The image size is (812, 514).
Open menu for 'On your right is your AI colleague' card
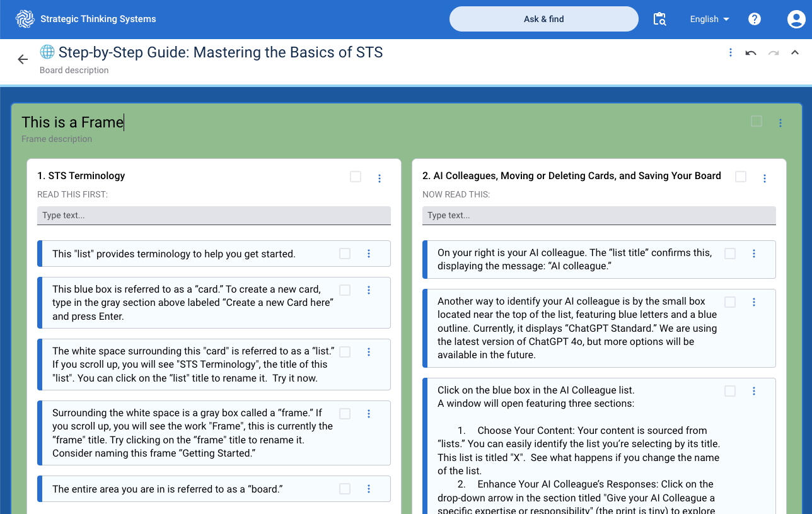754,254
